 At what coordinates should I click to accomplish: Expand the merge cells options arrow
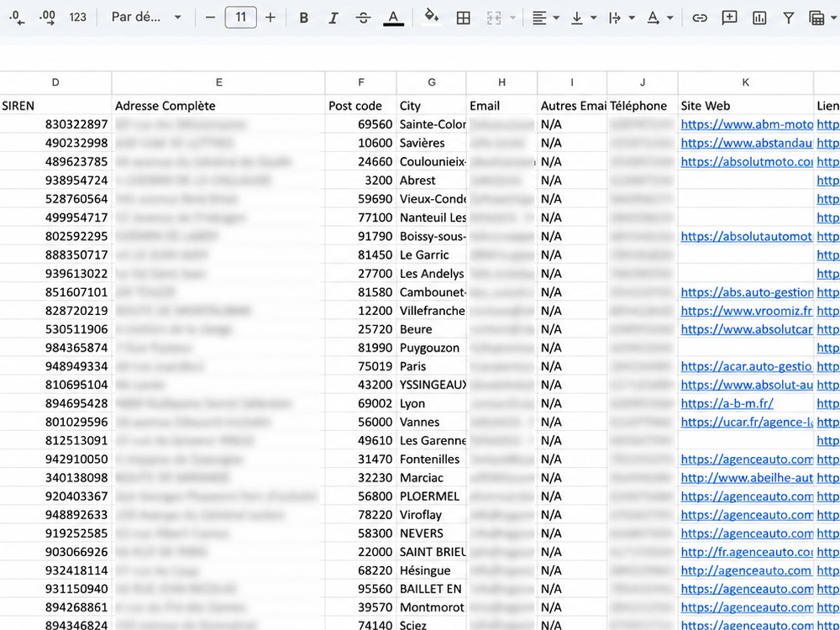[512, 18]
